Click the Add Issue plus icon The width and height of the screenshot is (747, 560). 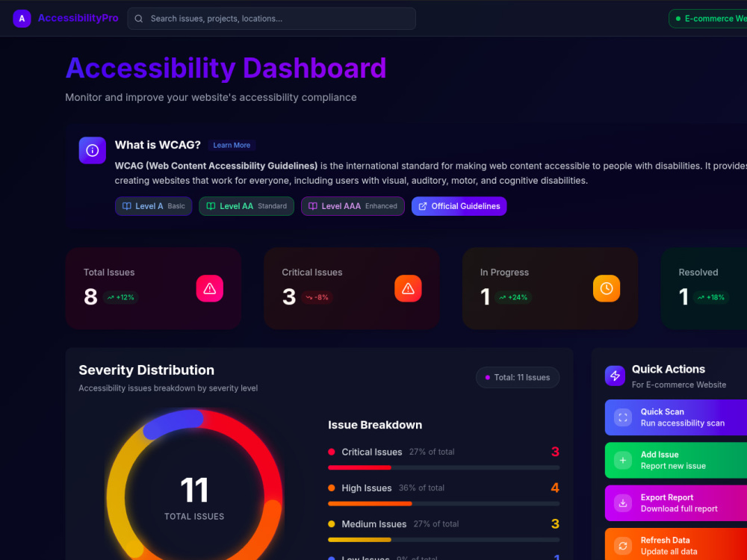[x=623, y=461]
